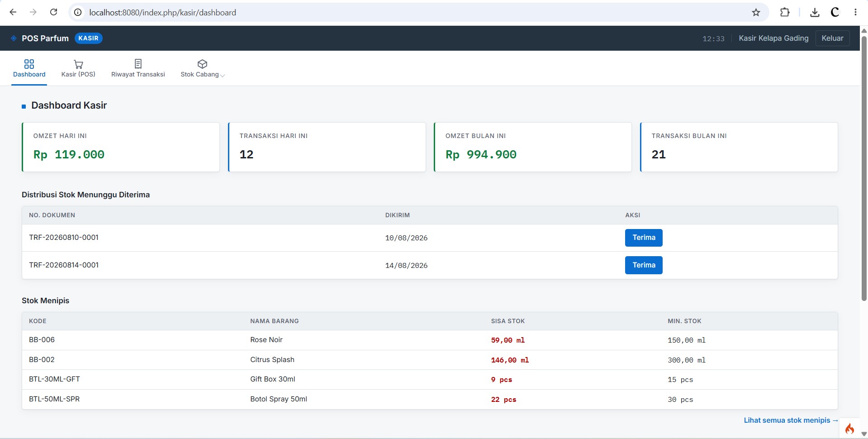Click the Stok Cabang box icon
The width and height of the screenshot is (868, 439).
[x=202, y=64]
